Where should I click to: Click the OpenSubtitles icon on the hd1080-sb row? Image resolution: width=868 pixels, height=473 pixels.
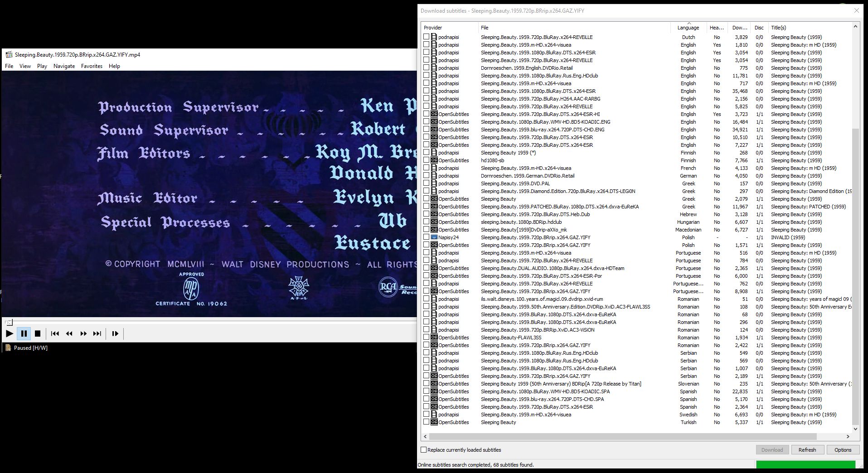click(434, 160)
